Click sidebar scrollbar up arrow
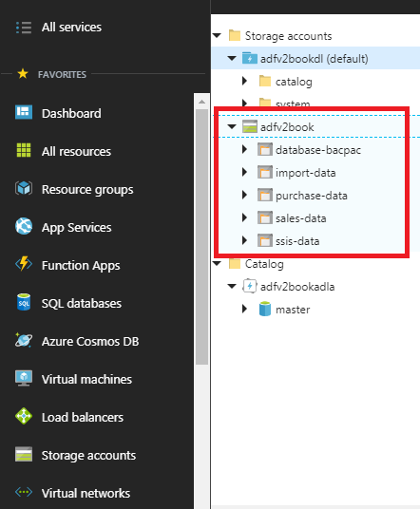420x509 pixels. (201, 102)
